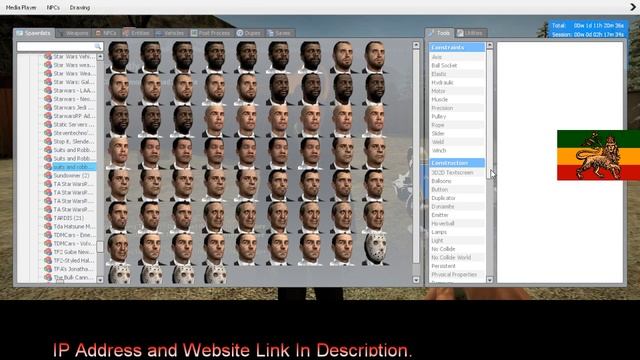Focus the spawnlist search field
Viewport: 640px width, 360px height.
coord(60,47)
